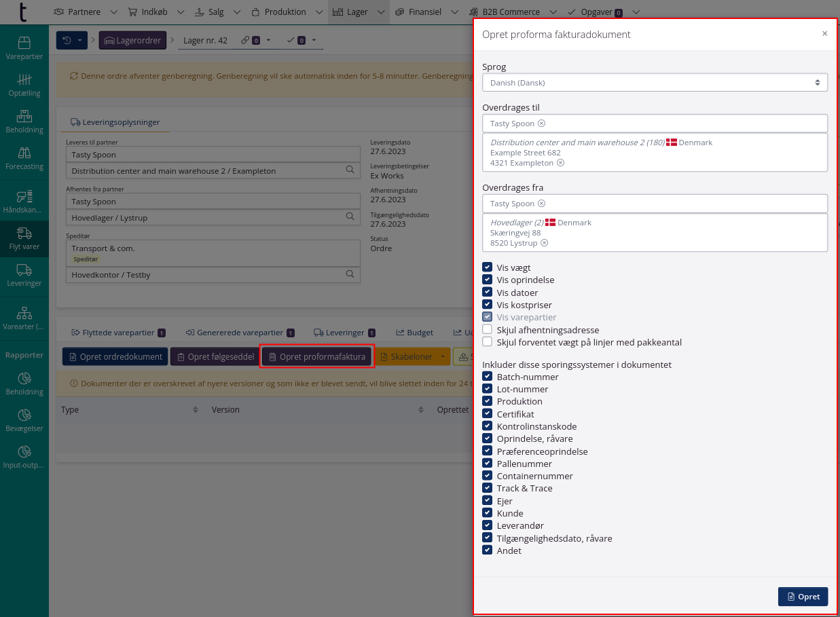Click the history clock button

(72, 41)
